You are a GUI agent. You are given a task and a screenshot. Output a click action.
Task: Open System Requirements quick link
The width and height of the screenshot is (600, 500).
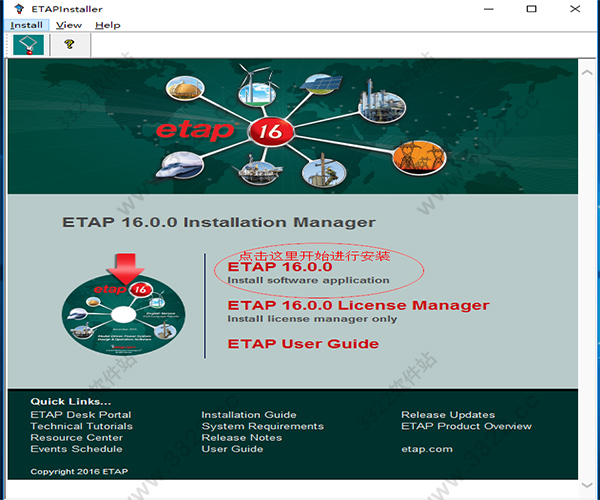(262, 426)
